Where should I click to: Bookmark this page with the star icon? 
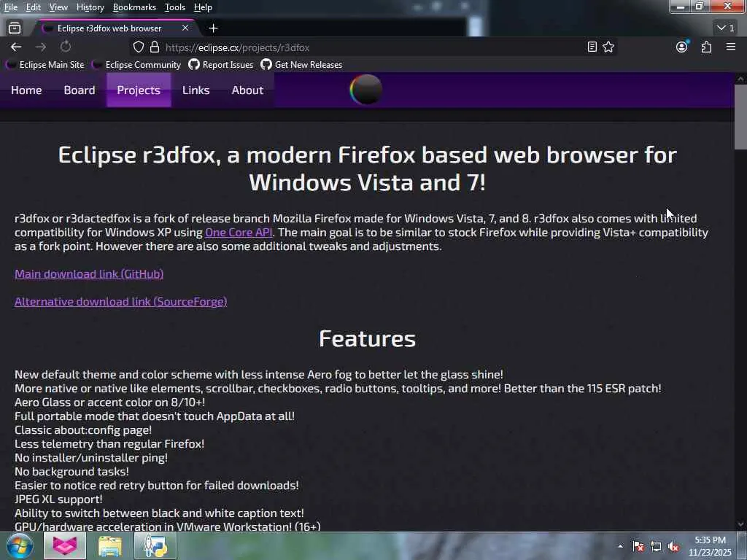pos(608,47)
